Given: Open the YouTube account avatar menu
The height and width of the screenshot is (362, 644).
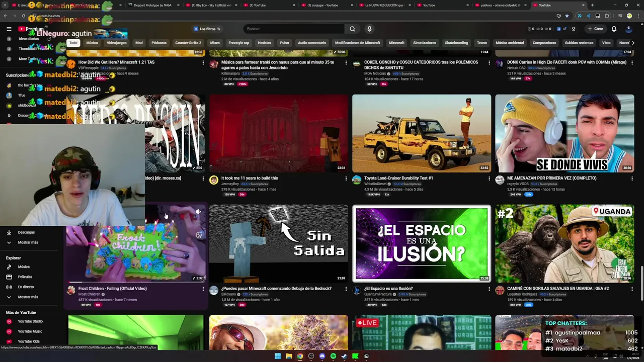Looking at the screenshot, I should tap(629, 29).
